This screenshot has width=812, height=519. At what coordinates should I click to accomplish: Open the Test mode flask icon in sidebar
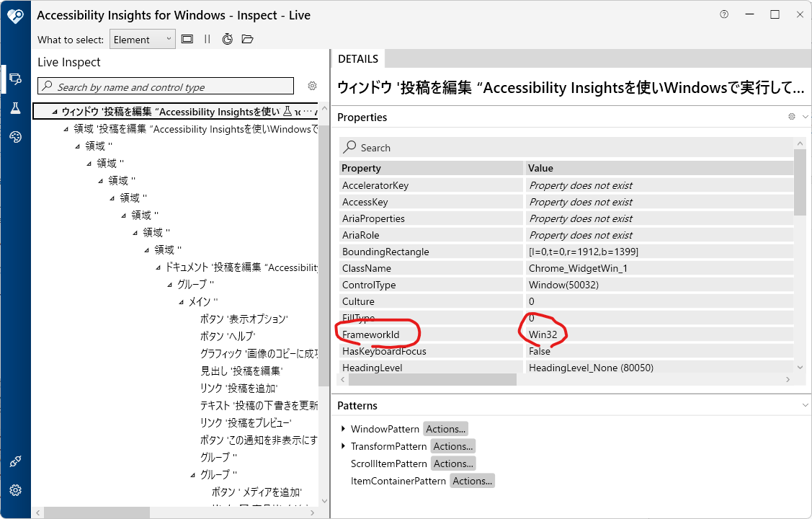pos(15,107)
